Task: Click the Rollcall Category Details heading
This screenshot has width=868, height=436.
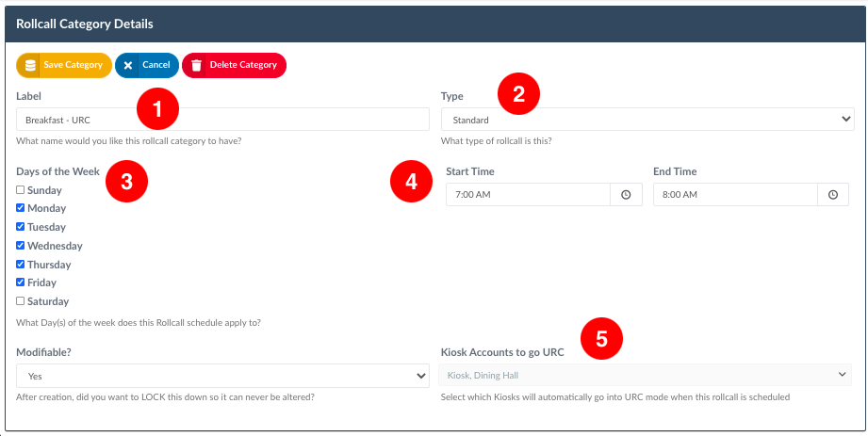Action: coord(85,24)
